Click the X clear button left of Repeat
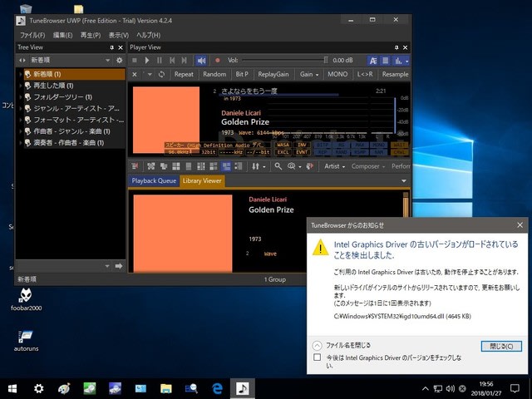 click(135, 74)
